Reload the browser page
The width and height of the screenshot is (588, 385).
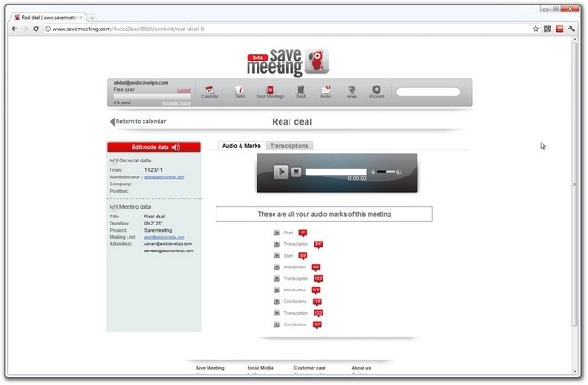pyautogui.click(x=36, y=29)
